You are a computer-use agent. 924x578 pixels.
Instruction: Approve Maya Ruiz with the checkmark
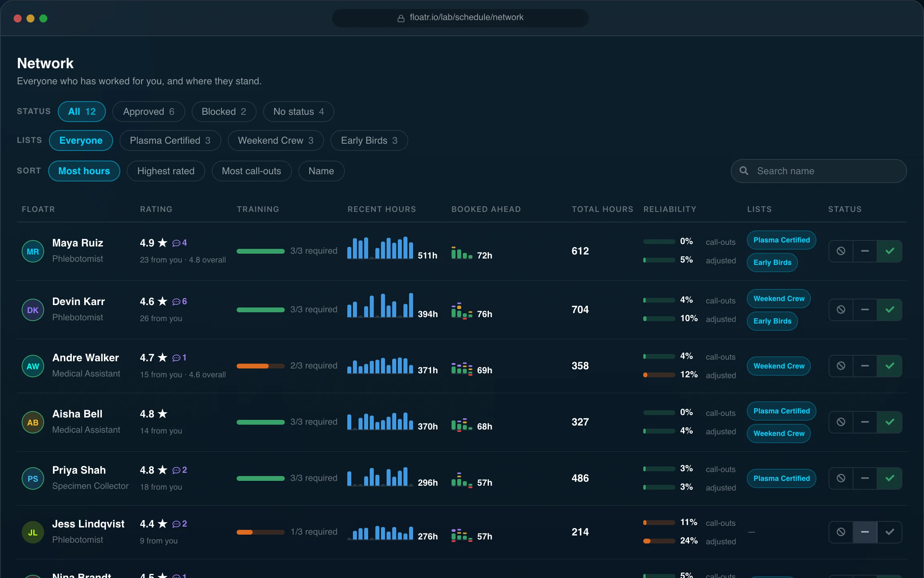pyautogui.click(x=890, y=251)
